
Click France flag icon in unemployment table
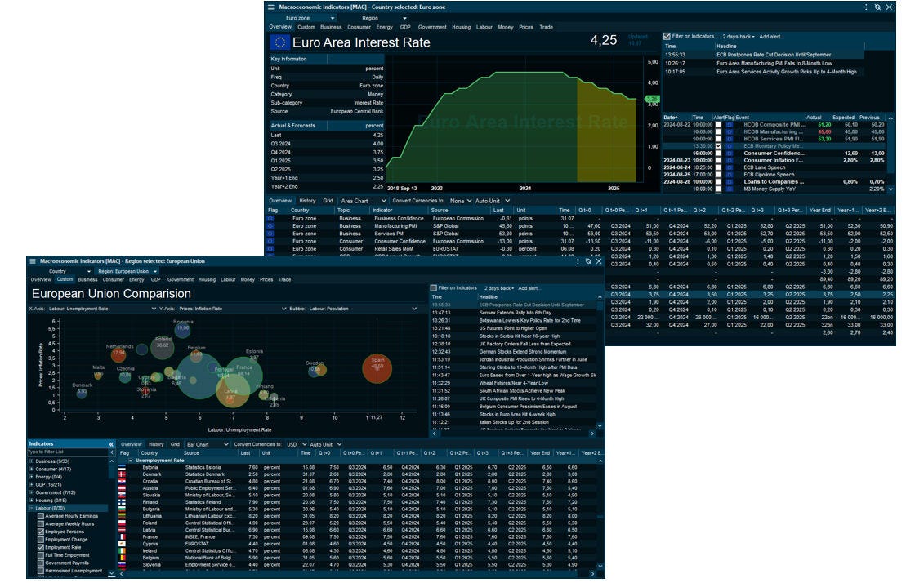[x=122, y=537]
